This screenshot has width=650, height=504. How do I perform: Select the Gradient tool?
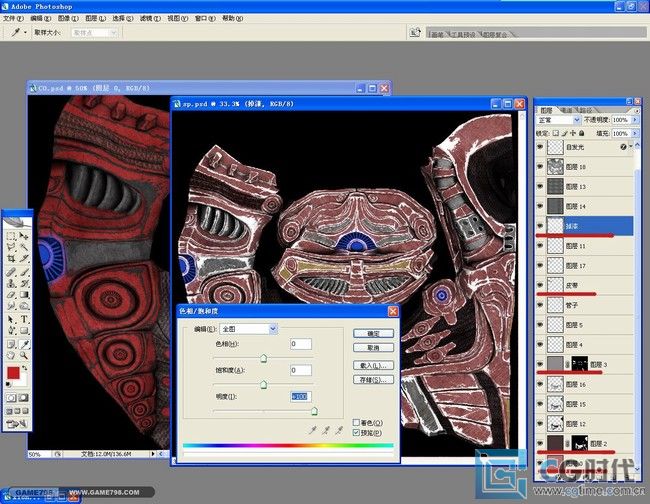click(x=24, y=295)
